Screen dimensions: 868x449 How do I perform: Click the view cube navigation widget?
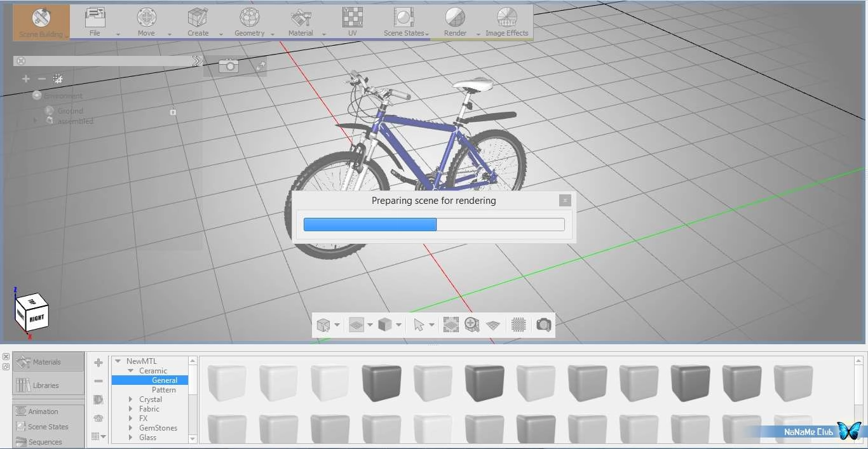[31, 311]
